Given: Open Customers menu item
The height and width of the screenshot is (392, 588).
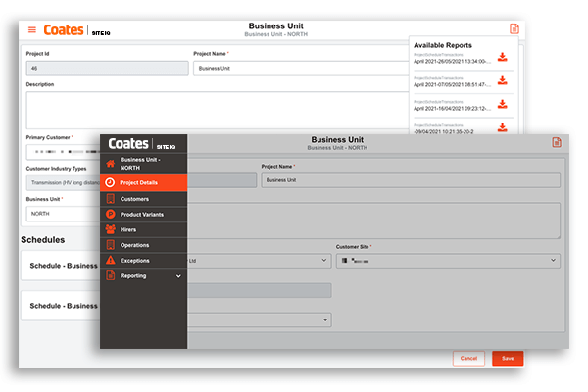Looking at the screenshot, I should (x=144, y=199).
